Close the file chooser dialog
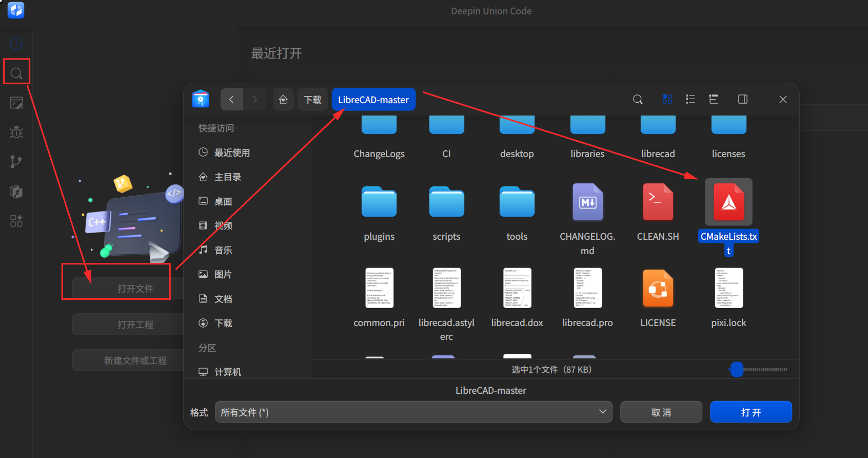 click(783, 100)
